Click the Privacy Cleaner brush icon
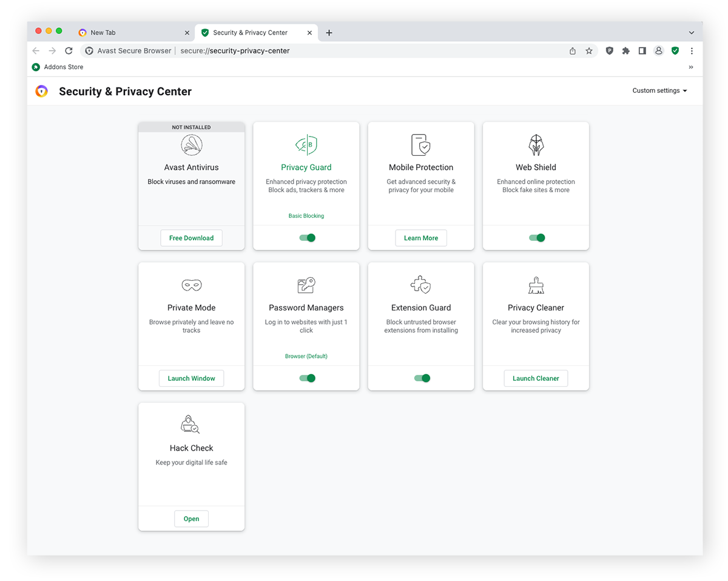The height and width of the screenshot is (581, 728). click(x=536, y=285)
